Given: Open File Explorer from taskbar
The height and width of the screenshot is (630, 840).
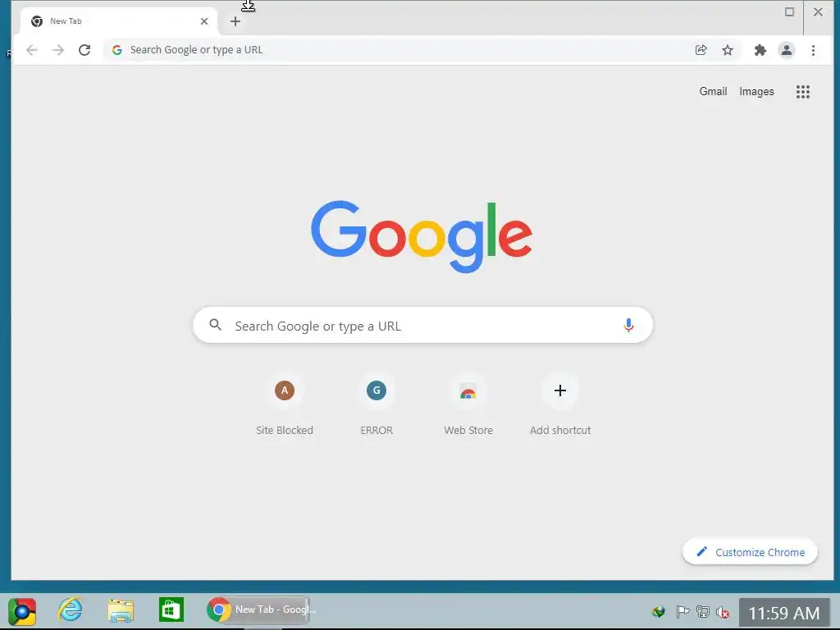Looking at the screenshot, I should point(121,610).
